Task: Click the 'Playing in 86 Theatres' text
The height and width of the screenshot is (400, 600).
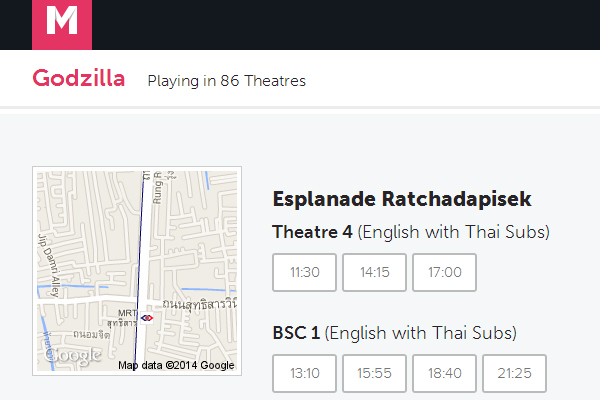Action: (226, 80)
